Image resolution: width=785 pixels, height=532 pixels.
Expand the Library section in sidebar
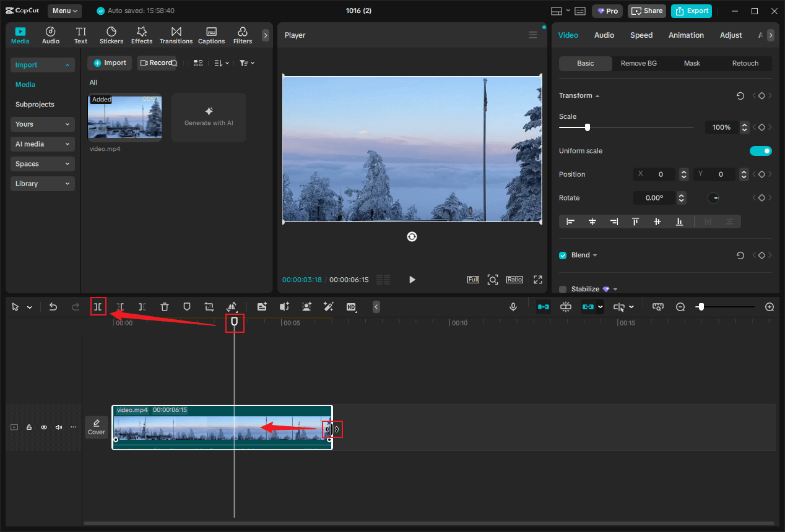[42, 184]
